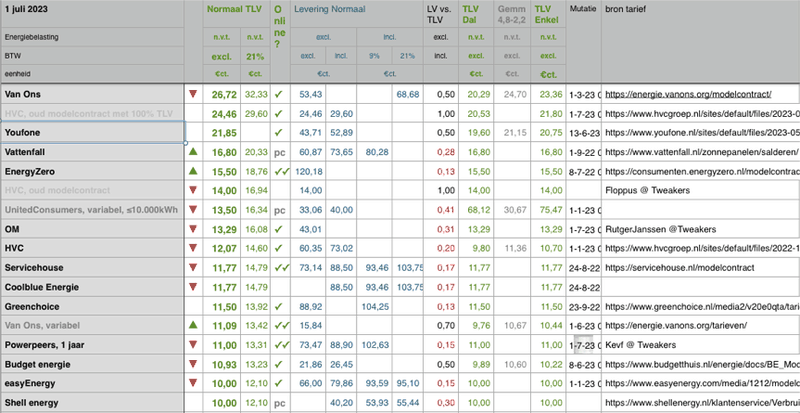Open the budgetthuis.nl energie docs link
The image size is (800, 413).
click(x=702, y=365)
